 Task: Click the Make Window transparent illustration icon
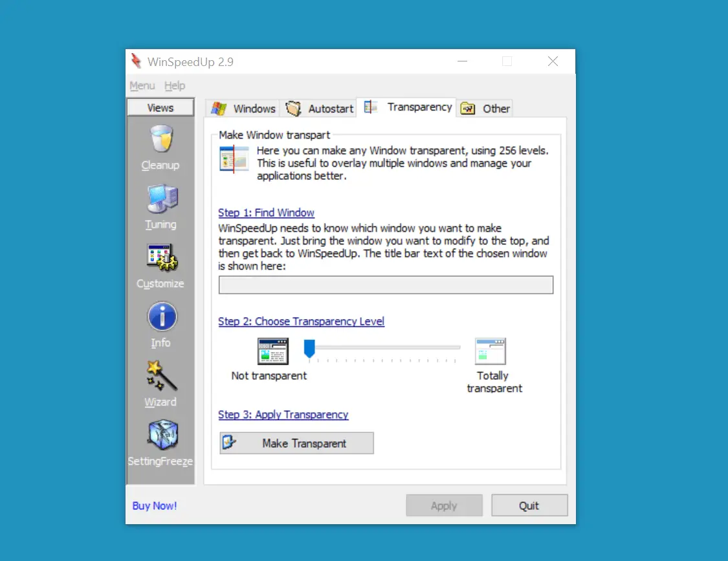234,159
